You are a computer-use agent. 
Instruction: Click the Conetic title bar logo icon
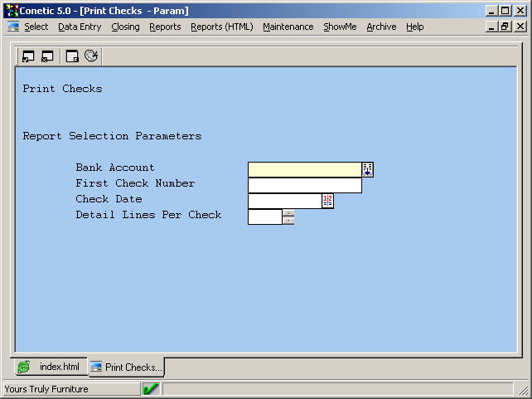point(11,11)
